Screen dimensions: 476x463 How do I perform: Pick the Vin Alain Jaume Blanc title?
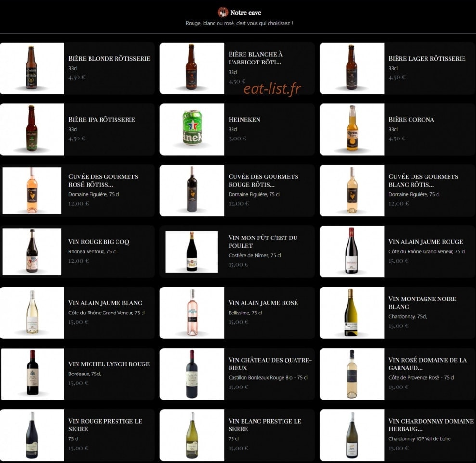click(x=105, y=303)
